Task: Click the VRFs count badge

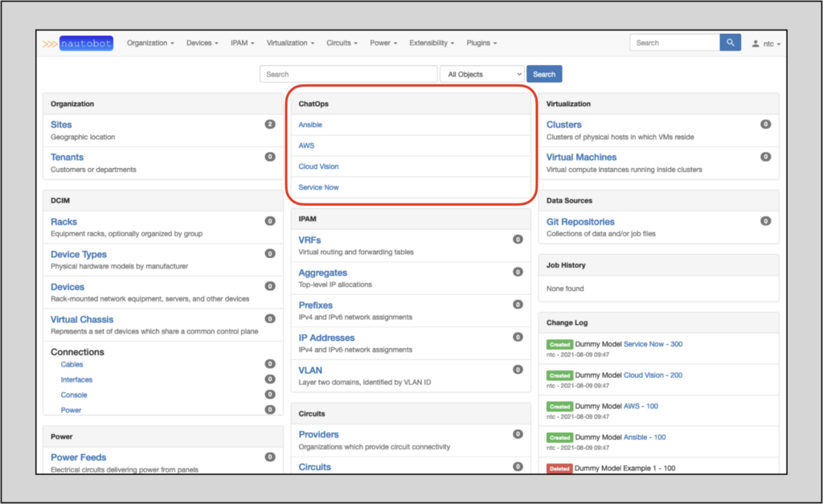Action: point(518,240)
